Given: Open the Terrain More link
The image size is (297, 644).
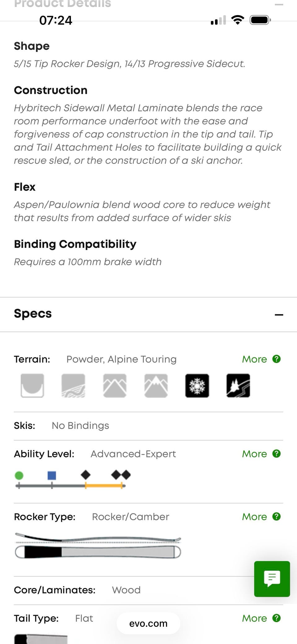Looking at the screenshot, I should point(254,359).
